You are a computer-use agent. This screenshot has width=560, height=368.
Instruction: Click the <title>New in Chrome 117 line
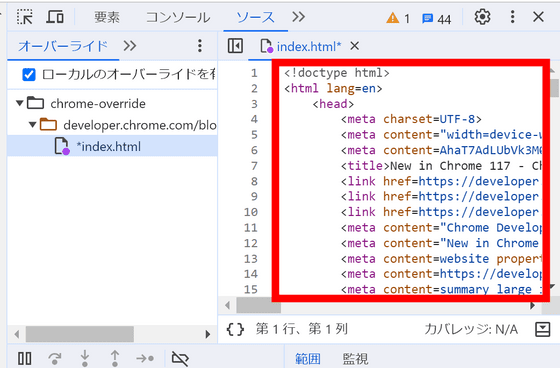441,166
